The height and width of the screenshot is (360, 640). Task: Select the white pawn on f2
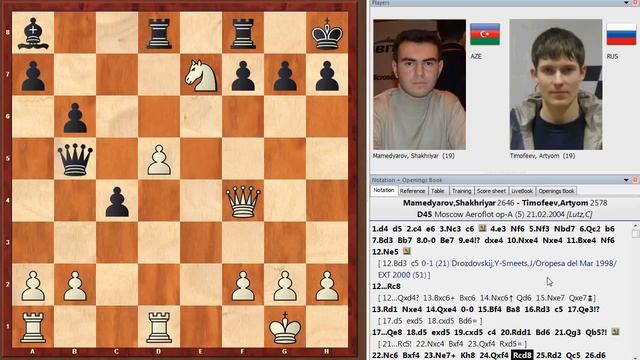[243, 286]
